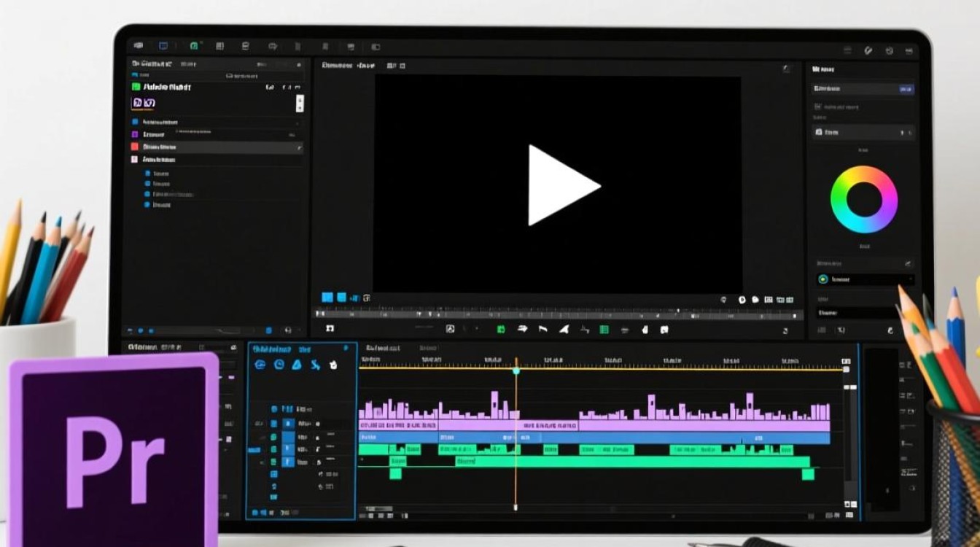Select the project row with the pale pink square icon
The image size is (980, 547).
point(216,159)
